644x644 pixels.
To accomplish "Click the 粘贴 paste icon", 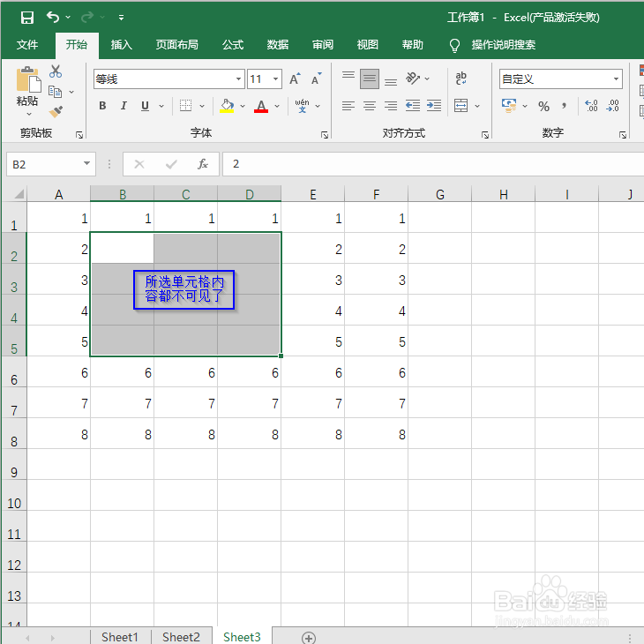I will (28, 79).
